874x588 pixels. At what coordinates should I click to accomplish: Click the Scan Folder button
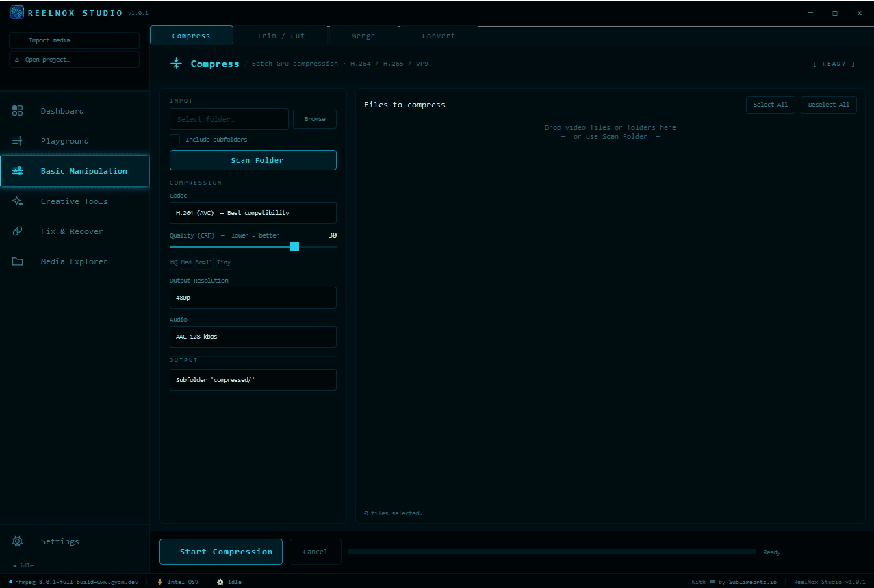253,160
